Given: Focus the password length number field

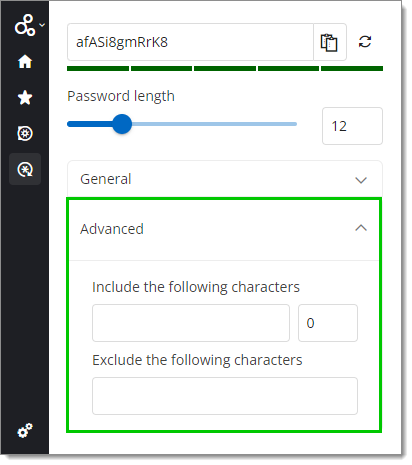Looking at the screenshot, I should [352, 126].
